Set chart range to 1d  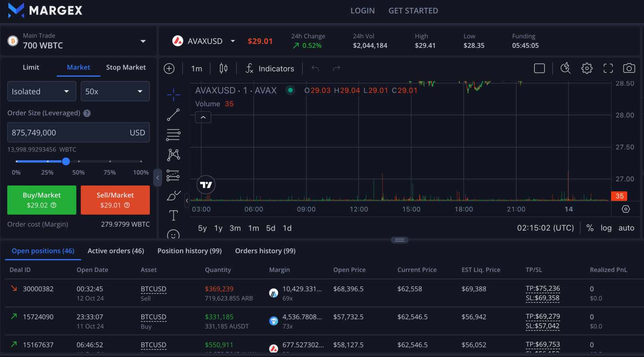point(287,228)
